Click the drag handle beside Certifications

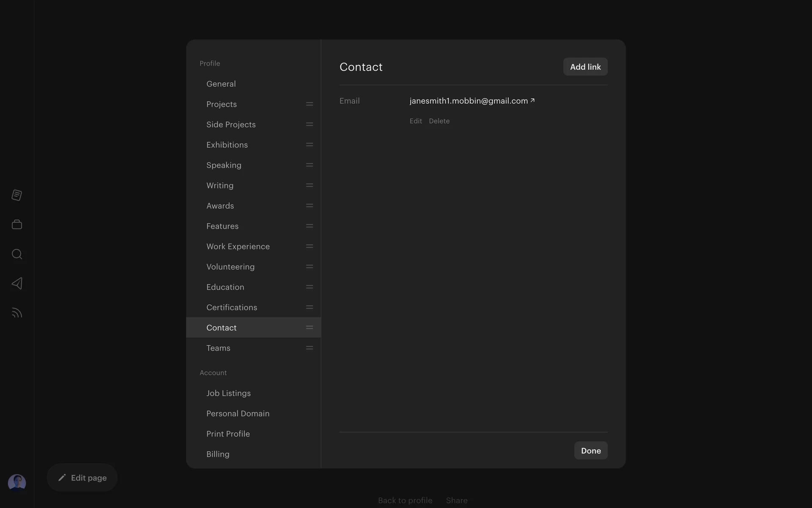coord(310,307)
